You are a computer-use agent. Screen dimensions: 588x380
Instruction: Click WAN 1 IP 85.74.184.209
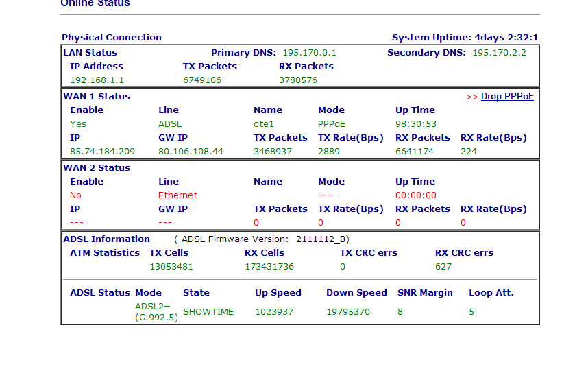pyautogui.click(x=102, y=152)
